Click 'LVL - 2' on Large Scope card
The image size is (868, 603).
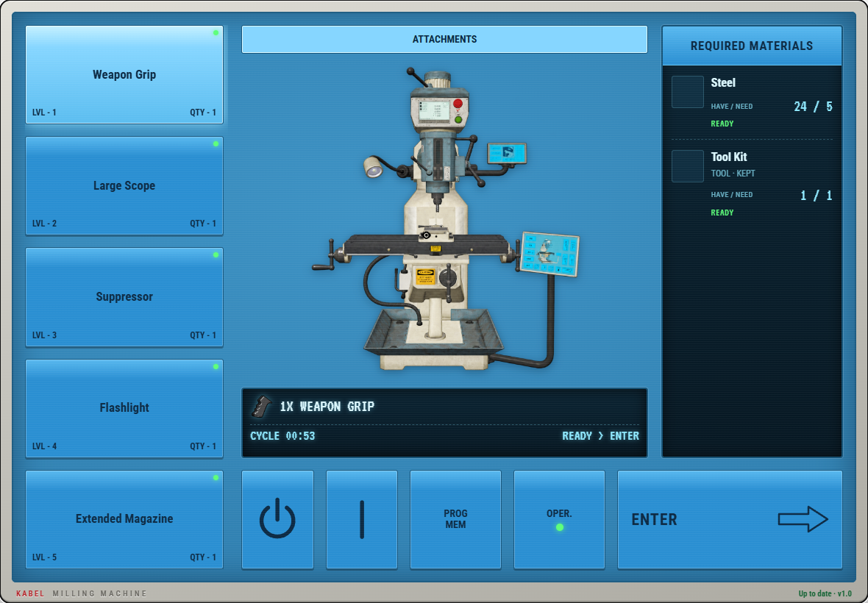[x=44, y=224]
